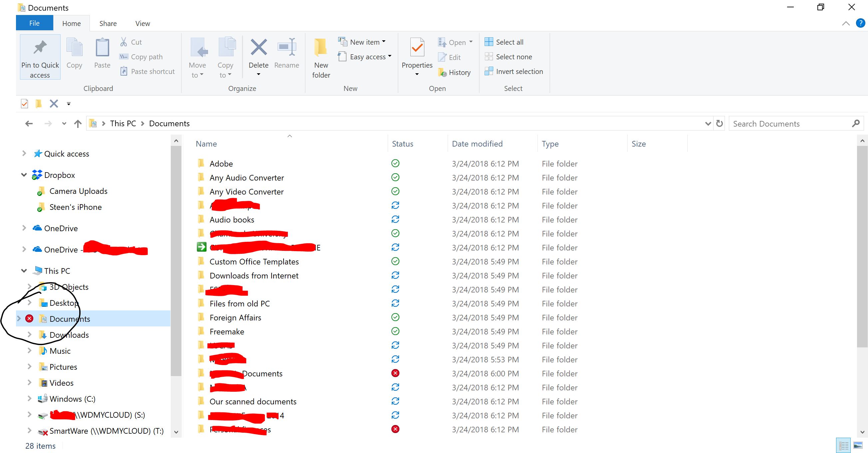868x453 pixels.
Task: Open the Open button dropdown arrow
Action: [x=471, y=42]
